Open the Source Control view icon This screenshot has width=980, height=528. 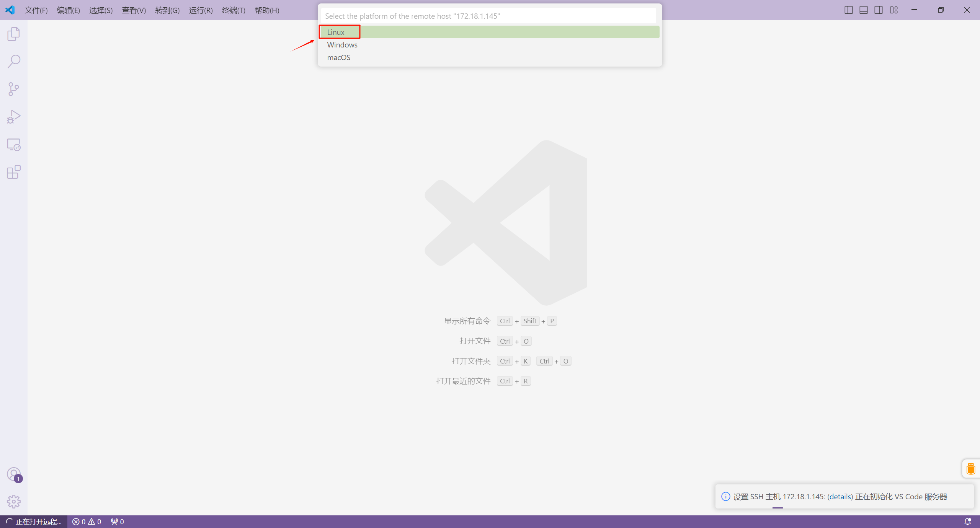click(13, 89)
